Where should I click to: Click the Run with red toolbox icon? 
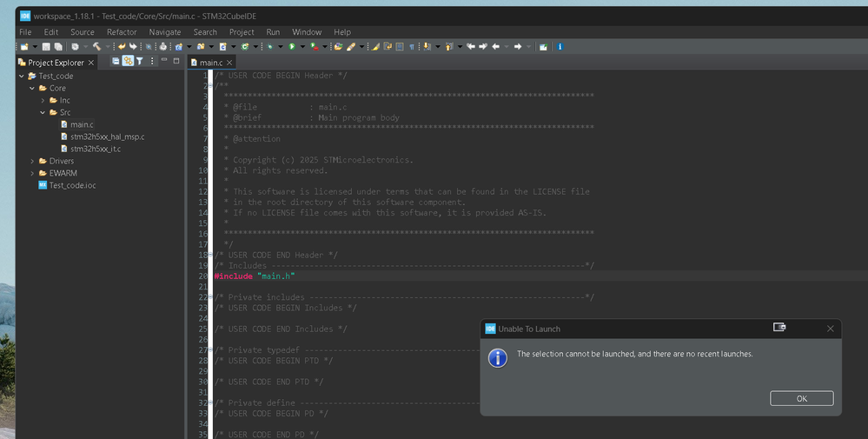tap(314, 47)
